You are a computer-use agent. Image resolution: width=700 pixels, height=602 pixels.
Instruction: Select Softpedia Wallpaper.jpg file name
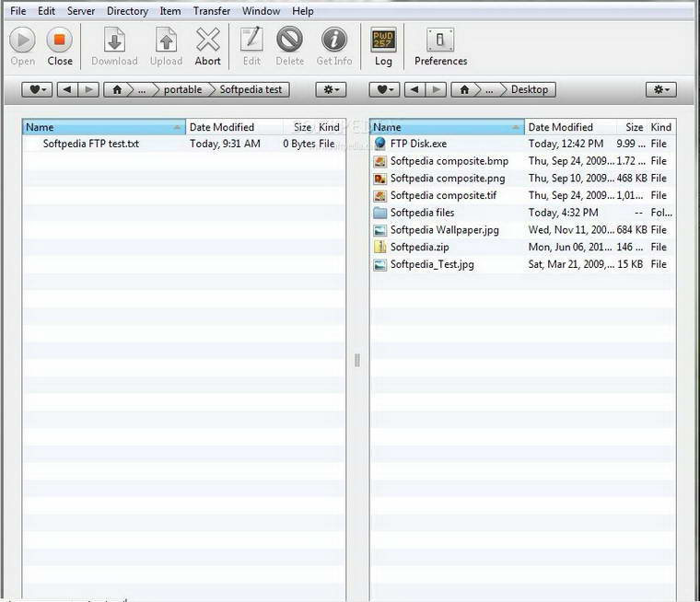coord(445,230)
